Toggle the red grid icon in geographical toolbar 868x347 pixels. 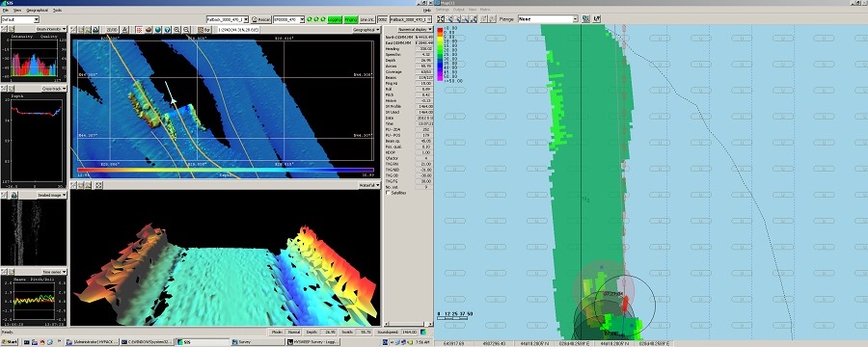pyautogui.click(x=140, y=29)
